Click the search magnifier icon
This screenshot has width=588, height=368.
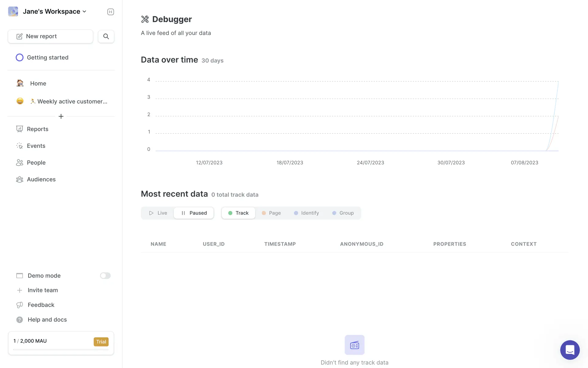[106, 36]
